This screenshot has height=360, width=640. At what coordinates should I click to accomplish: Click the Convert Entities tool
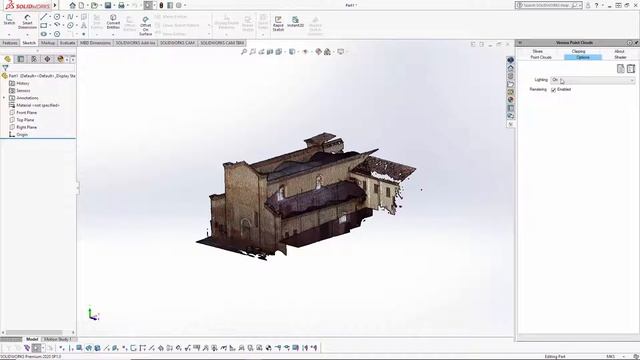click(x=113, y=21)
